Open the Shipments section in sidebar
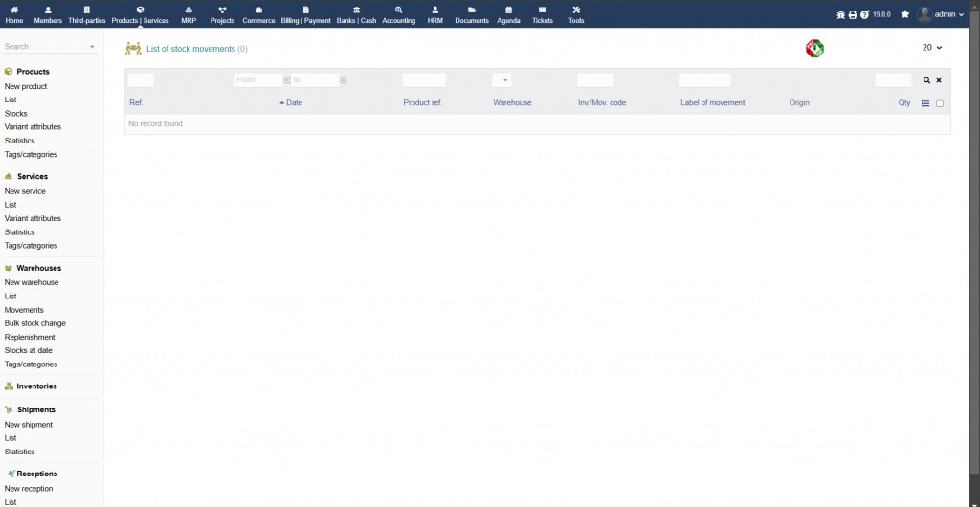980x507 pixels. [36, 410]
